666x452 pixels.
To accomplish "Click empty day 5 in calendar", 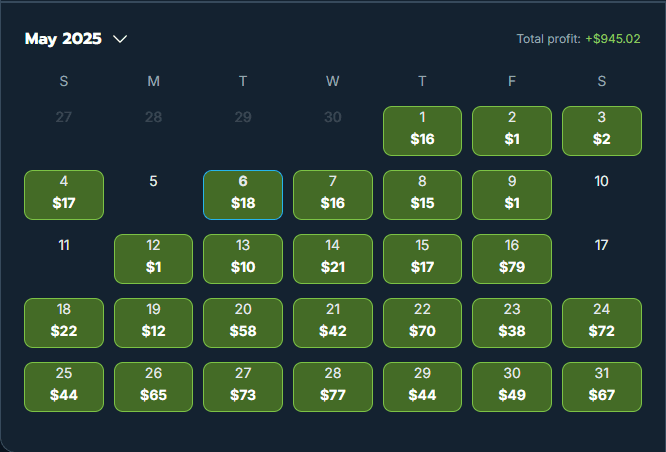I will (153, 181).
